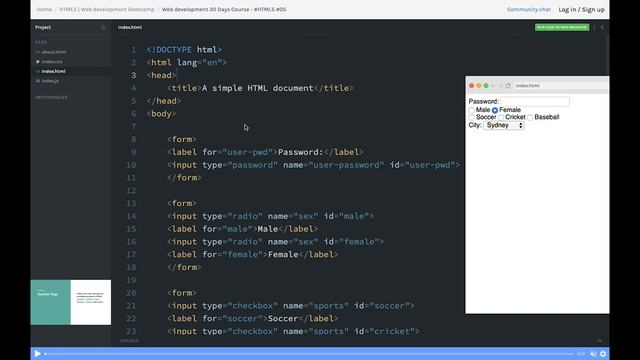This screenshot has width=640, height=360.
Task: Play the video with the play button
Action: pyautogui.click(x=37, y=353)
